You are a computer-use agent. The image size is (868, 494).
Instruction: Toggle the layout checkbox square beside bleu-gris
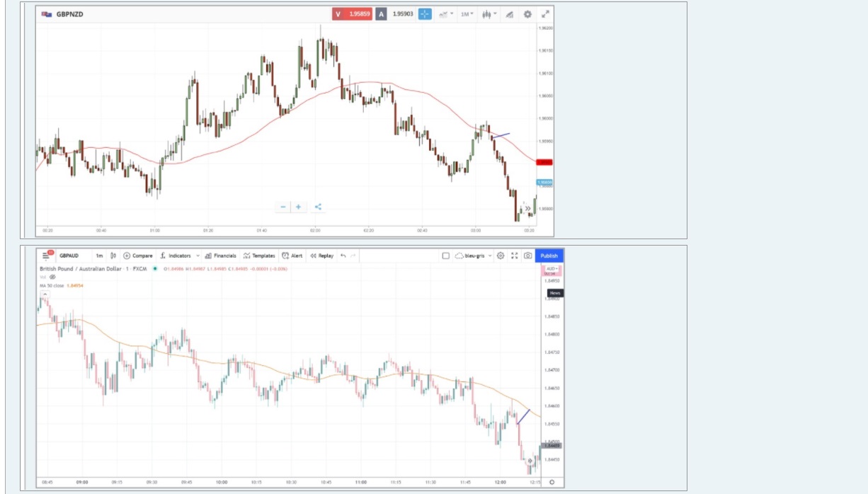445,255
